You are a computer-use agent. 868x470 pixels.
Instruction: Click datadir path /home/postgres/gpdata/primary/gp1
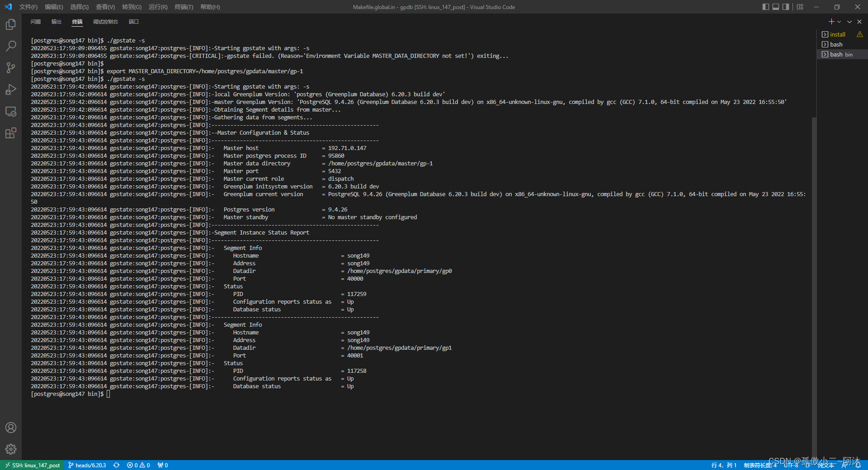pyautogui.click(x=399, y=348)
